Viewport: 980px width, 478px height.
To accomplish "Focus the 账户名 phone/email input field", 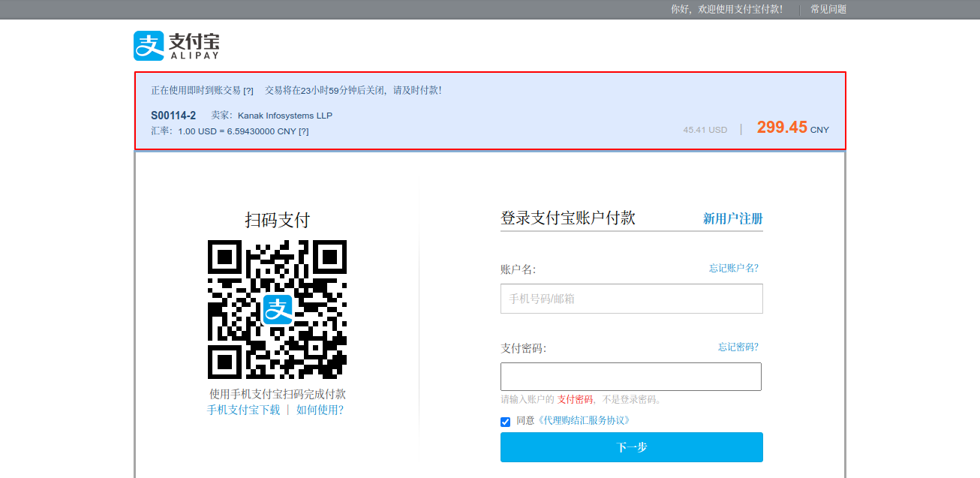I will (x=632, y=299).
